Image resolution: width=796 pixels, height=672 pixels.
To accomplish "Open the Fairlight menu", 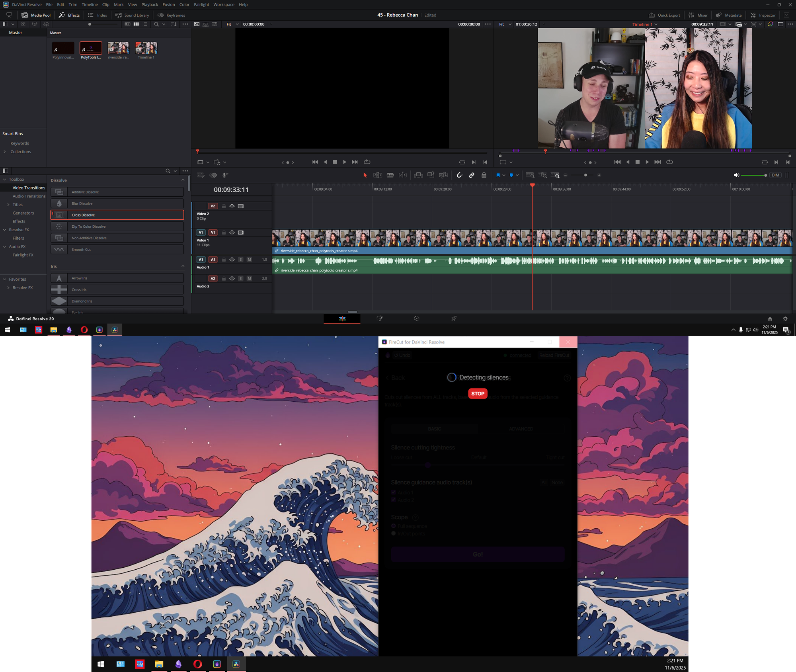I will [201, 5].
